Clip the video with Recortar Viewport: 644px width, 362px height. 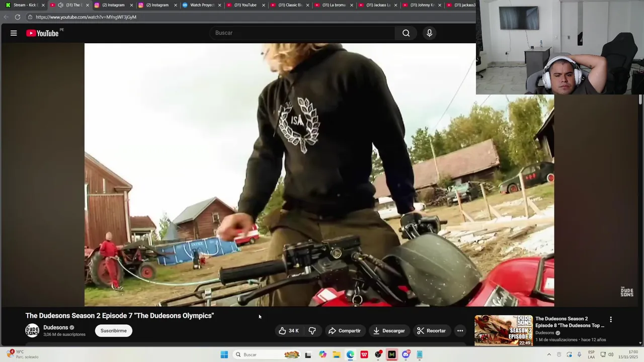pos(431,331)
